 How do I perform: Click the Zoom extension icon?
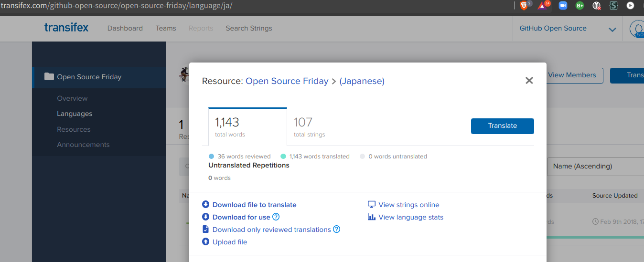tap(563, 6)
